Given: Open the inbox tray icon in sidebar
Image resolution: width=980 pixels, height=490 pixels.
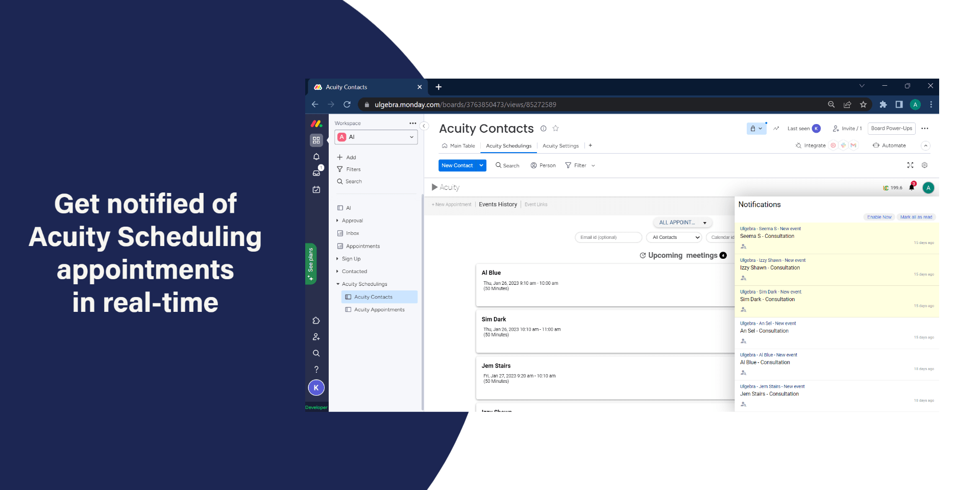Looking at the screenshot, I should [316, 173].
